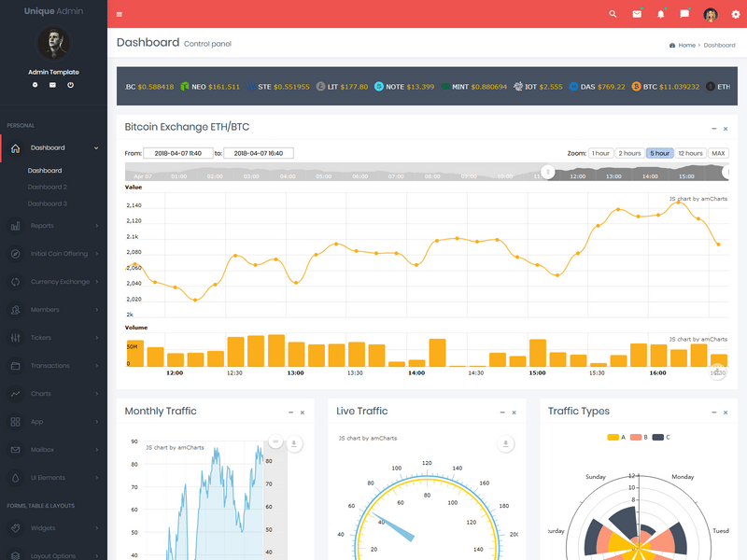Click the power icon under Admin Template

coord(71,85)
